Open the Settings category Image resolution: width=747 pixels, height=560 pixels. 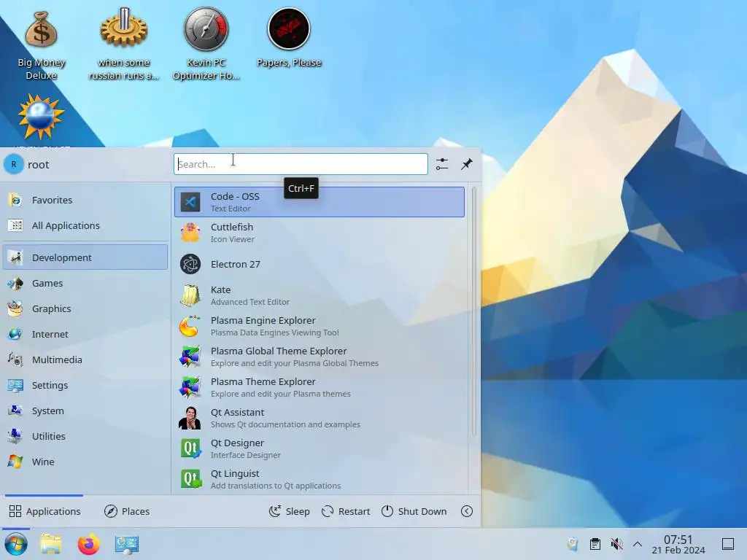point(85,385)
